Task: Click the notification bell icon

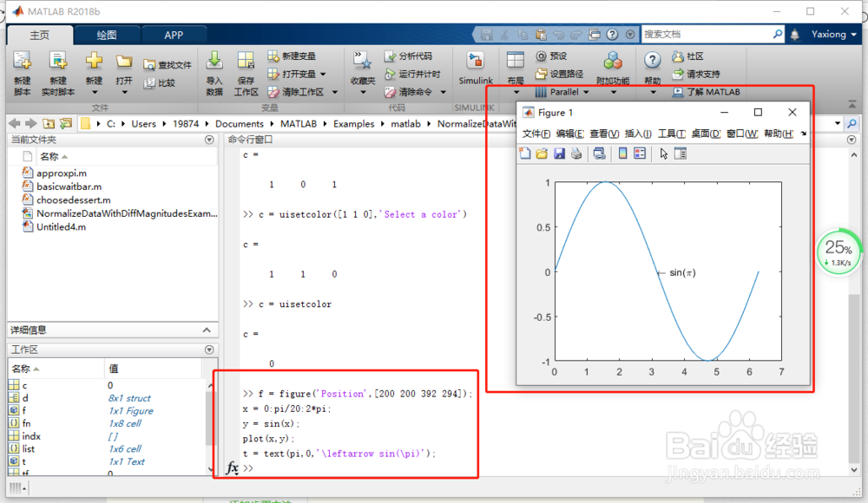Action: [x=794, y=35]
